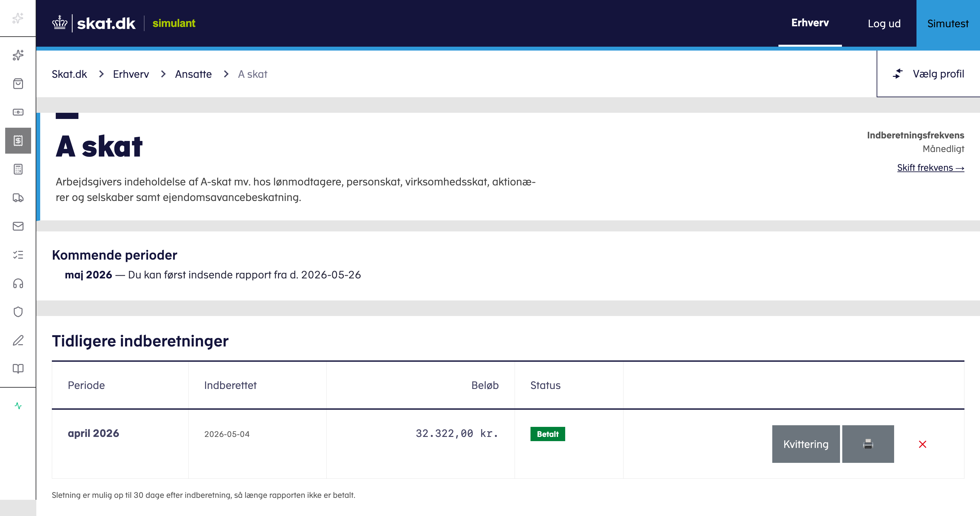
Task: Open the Simutest header item
Action: [948, 24]
